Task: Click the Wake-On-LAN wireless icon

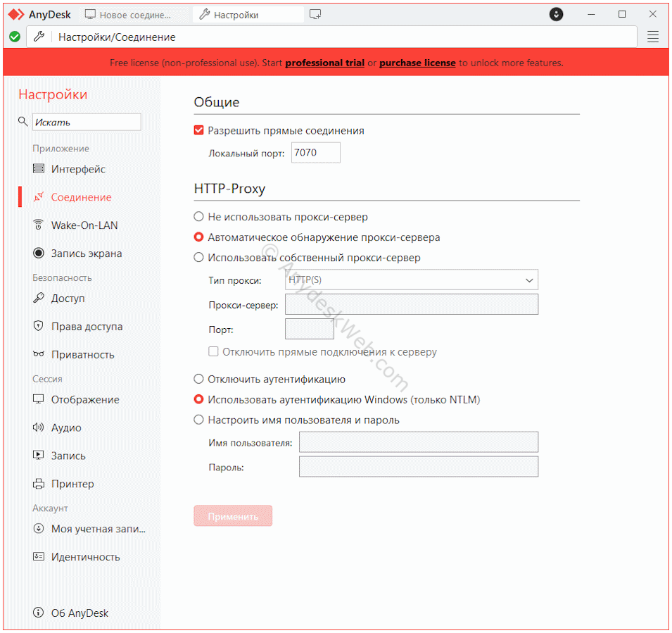Action: (39, 225)
